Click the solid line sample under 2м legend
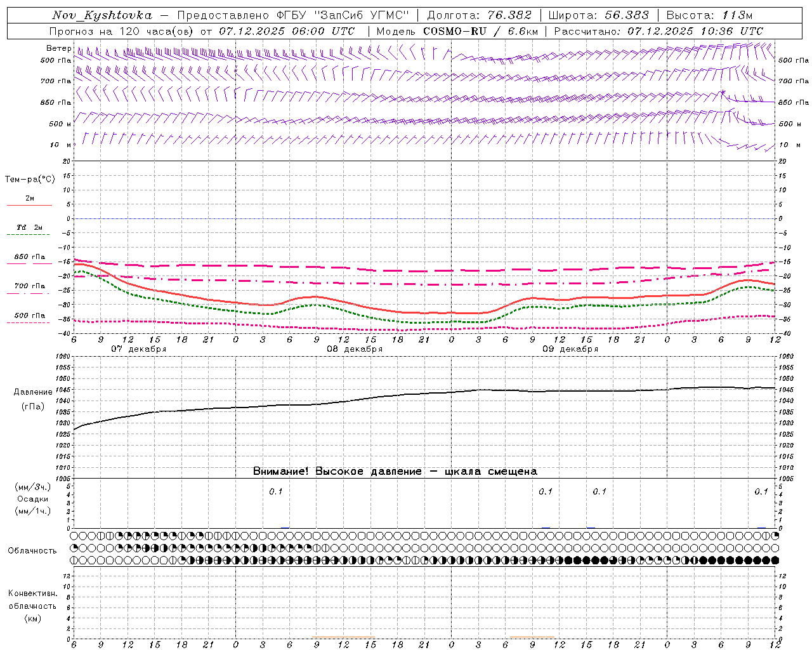The image size is (812, 650). tap(29, 205)
